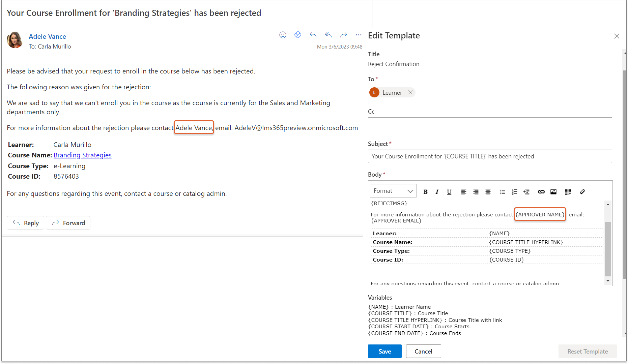Click the Reset Template button
Viewport: 628px width, 364px height.
(x=587, y=351)
